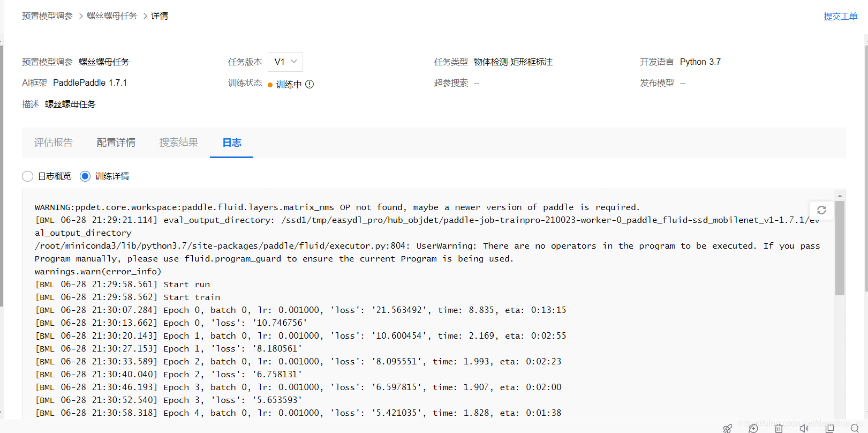
Task: Click the clock-plus icon in bottom toolbar
Action: pos(753,428)
